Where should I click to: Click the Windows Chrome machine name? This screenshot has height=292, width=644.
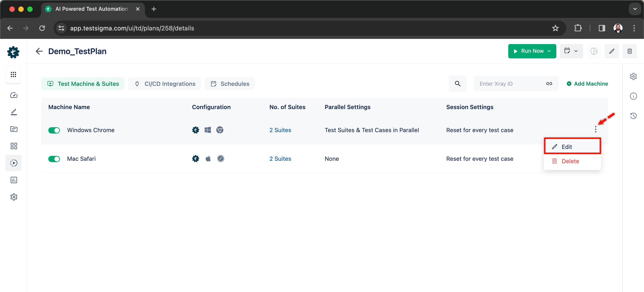click(91, 130)
